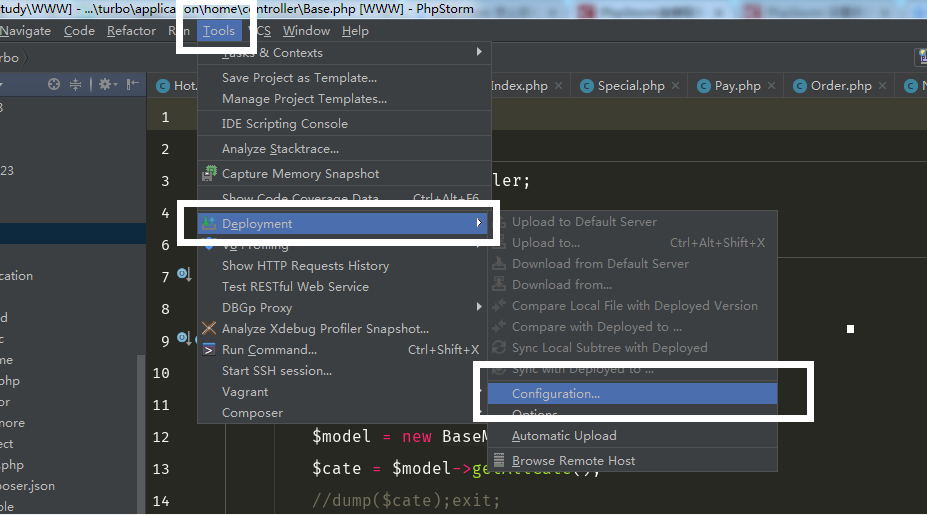Click the Deployment menu icon

pyautogui.click(x=209, y=223)
